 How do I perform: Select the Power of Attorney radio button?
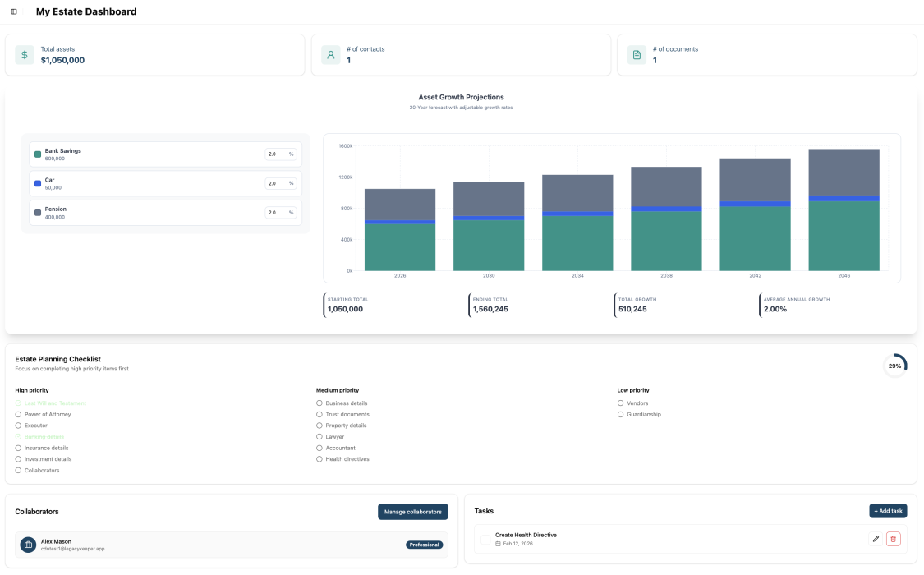coord(18,414)
